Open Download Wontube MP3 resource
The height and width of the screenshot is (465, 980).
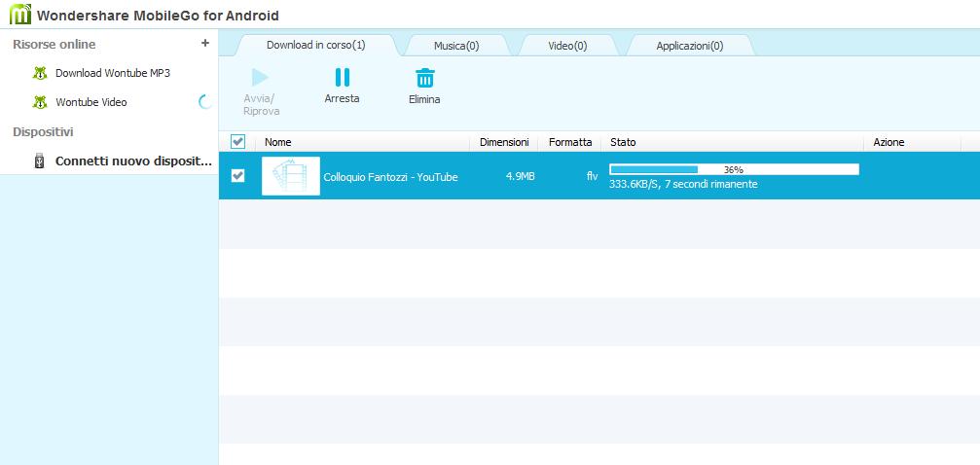pos(113,73)
